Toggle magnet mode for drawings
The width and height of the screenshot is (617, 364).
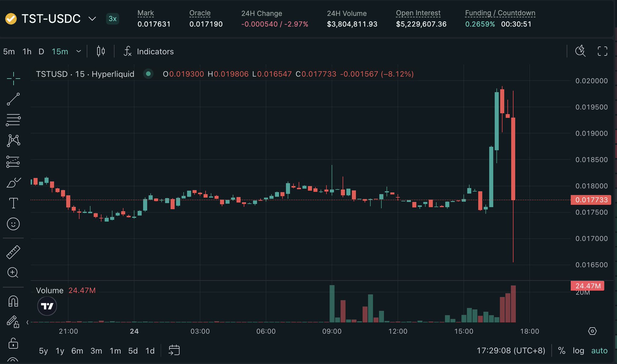pos(13,301)
